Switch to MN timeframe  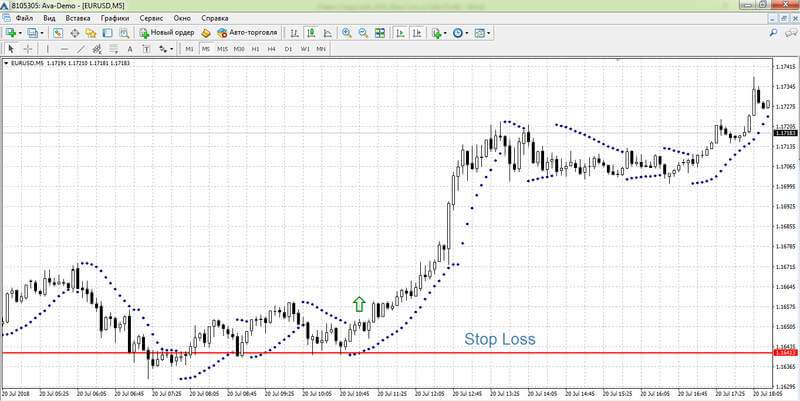pos(321,49)
